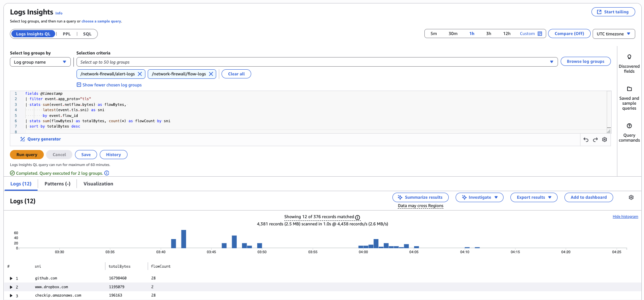This screenshot has height=300, width=644.
Task: Open the Query commands help icon
Action: click(629, 126)
